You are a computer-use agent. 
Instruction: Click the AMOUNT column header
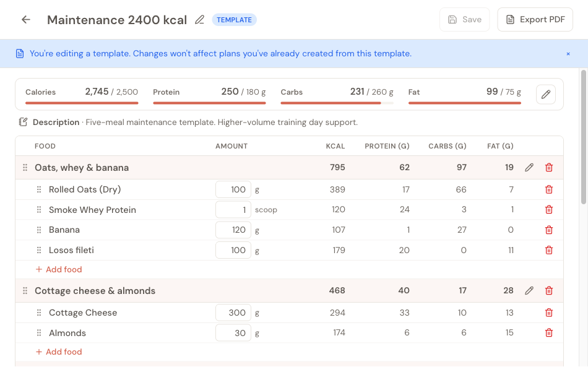231,146
